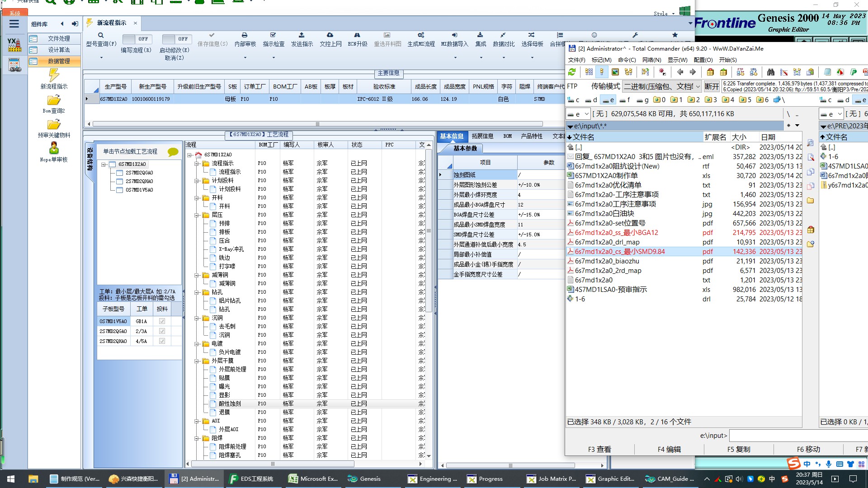Click the 文控上网 cloud icon
The image size is (868, 488).
pos(330,35)
